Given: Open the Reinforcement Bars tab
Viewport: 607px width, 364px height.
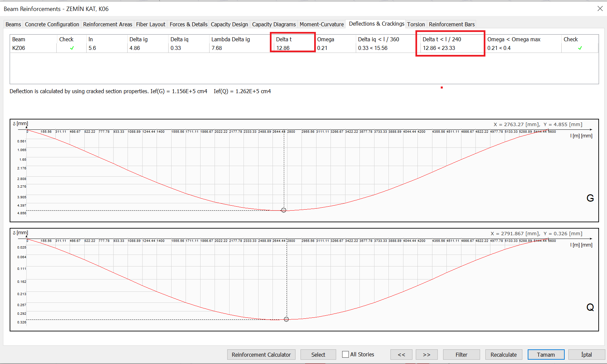Looking at the screenshot, I should pos(451,24).
